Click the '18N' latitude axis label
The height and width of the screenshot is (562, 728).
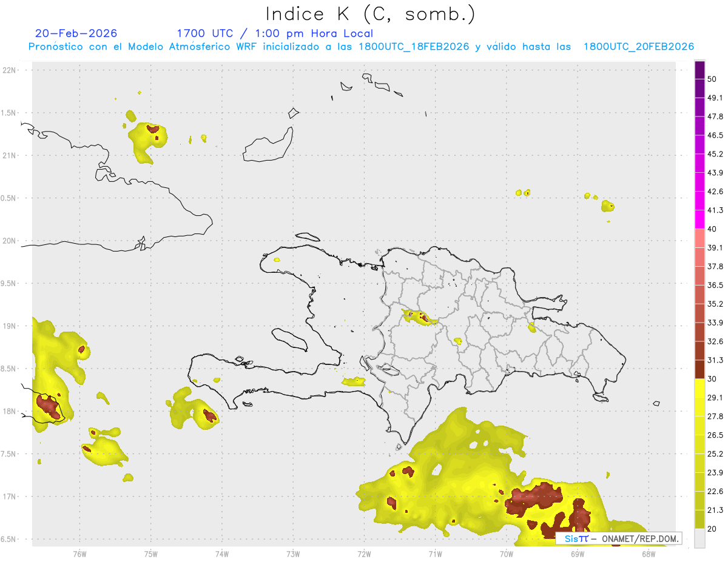click(x=9, y=411)
